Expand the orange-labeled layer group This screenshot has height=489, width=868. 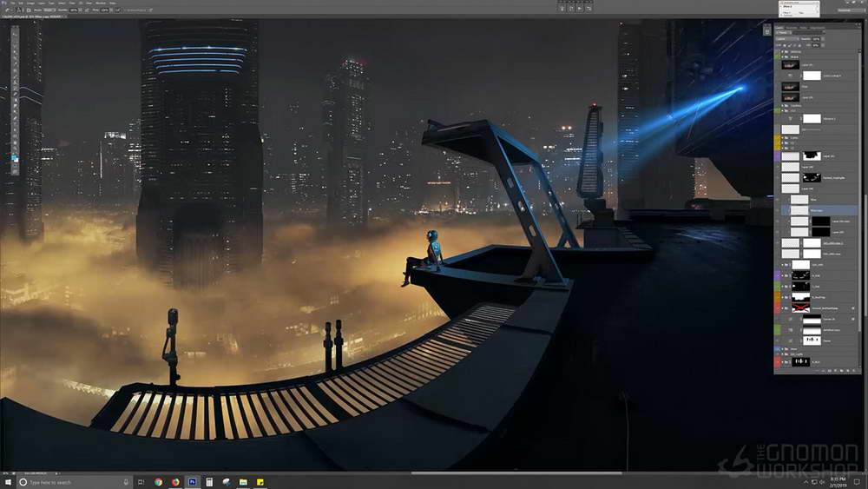tap(782, 297)
